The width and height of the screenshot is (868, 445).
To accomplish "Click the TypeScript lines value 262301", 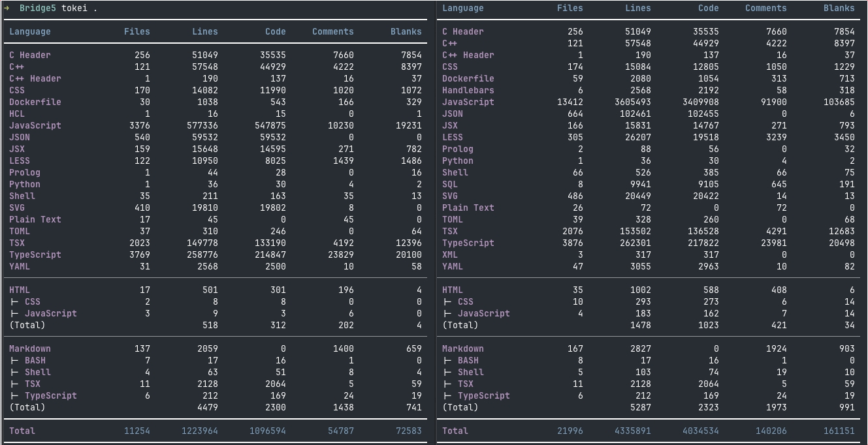I will pos(635,243).
